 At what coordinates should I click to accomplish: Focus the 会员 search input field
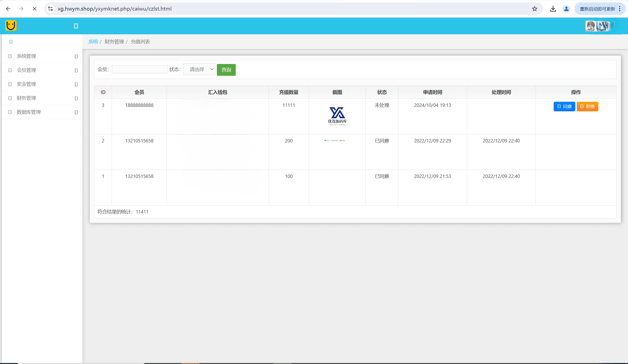point(140,69)
